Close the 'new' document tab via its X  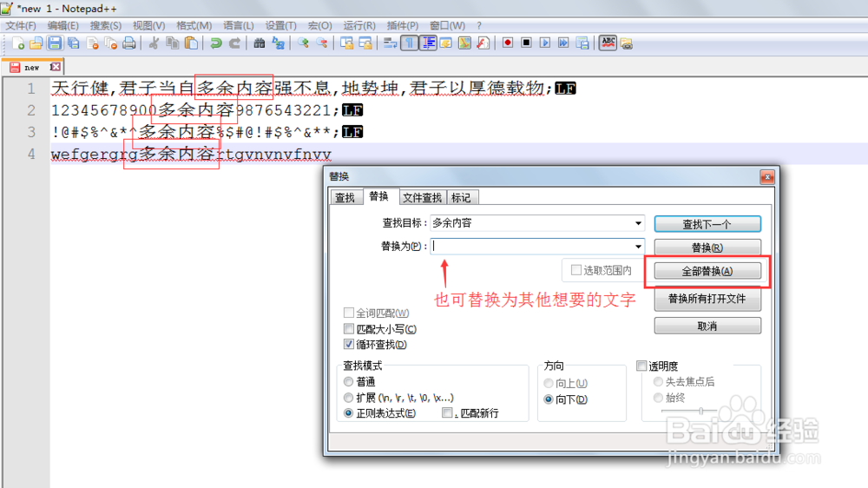coord(55,67)
